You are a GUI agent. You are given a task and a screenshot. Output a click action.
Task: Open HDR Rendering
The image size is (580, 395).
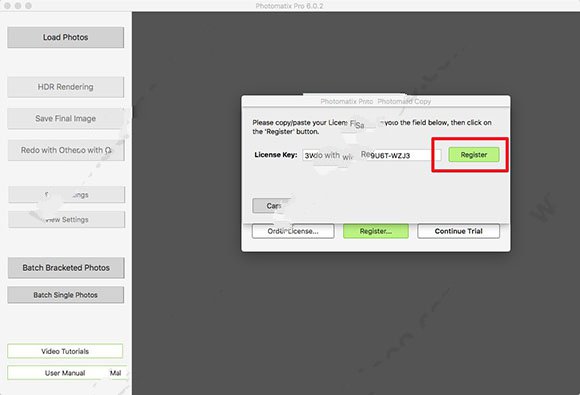65,87
